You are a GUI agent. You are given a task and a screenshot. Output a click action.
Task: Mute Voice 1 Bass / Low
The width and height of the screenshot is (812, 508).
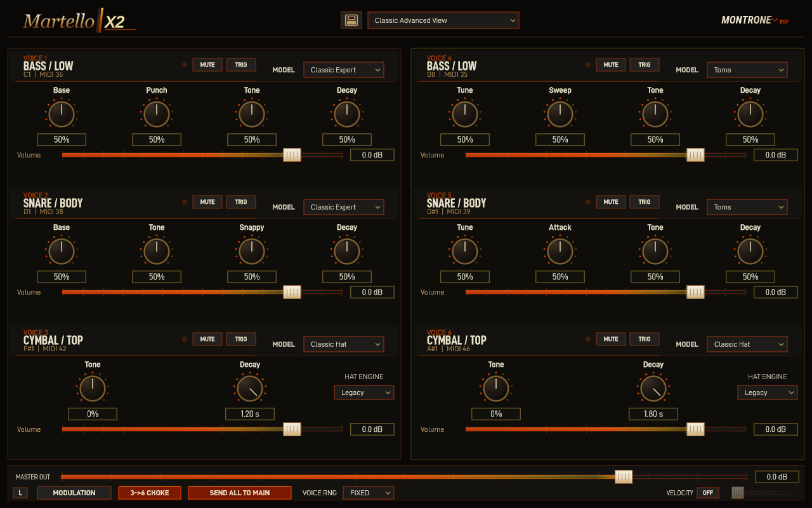pyautogui.click(x=207, y=65)
